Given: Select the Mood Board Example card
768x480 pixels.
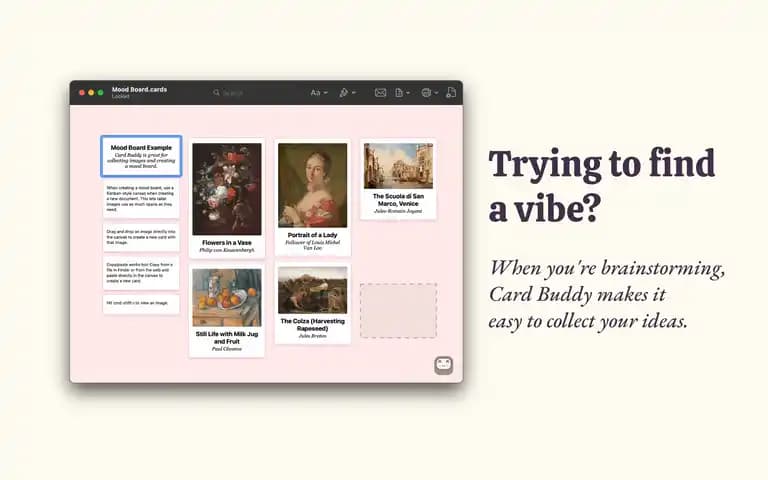Looking at the screenshot, I should point(141,156).
